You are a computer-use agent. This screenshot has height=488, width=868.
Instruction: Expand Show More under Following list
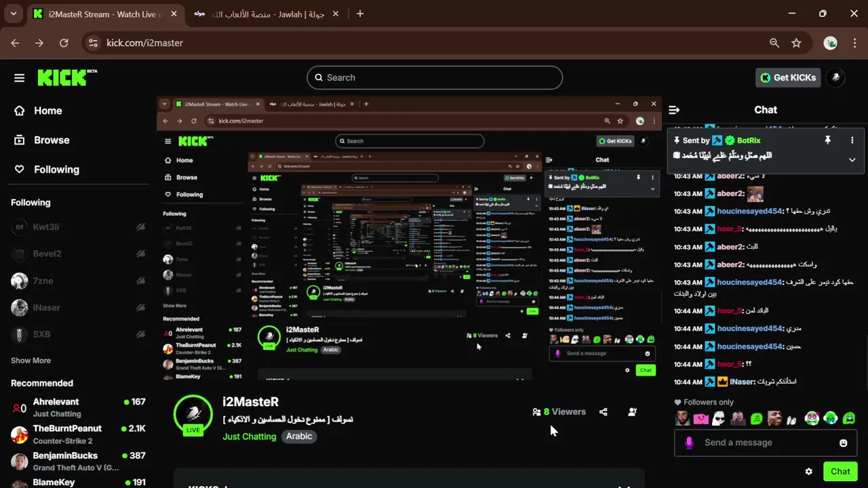(x=31, y=361)
